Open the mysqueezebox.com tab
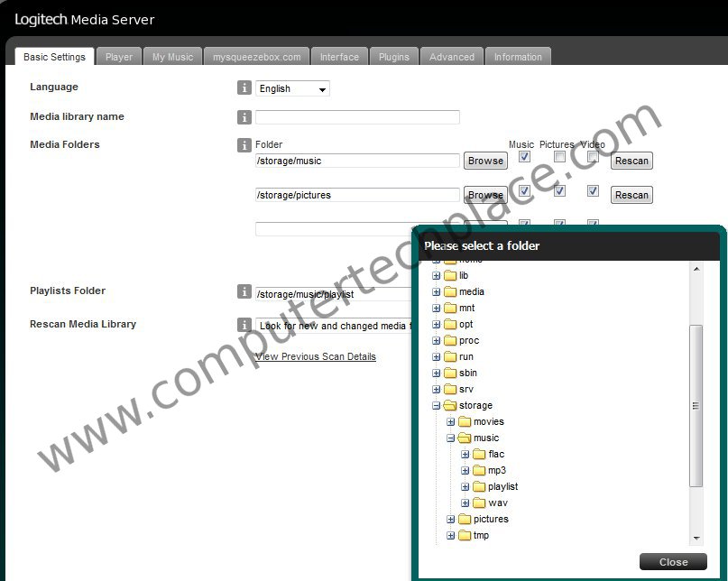This screenshot has height=581, width=728. pyautogui.click(x=257, y=57)
